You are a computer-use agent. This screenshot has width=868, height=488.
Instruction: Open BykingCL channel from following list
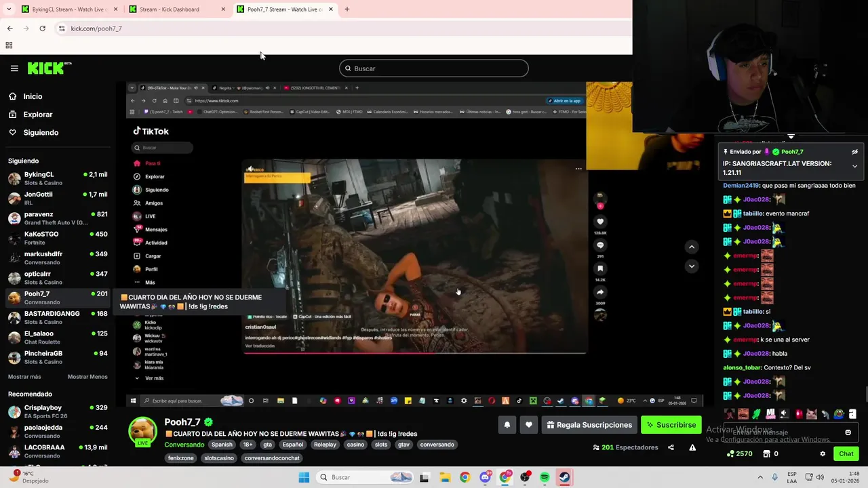tap(58, 178)
